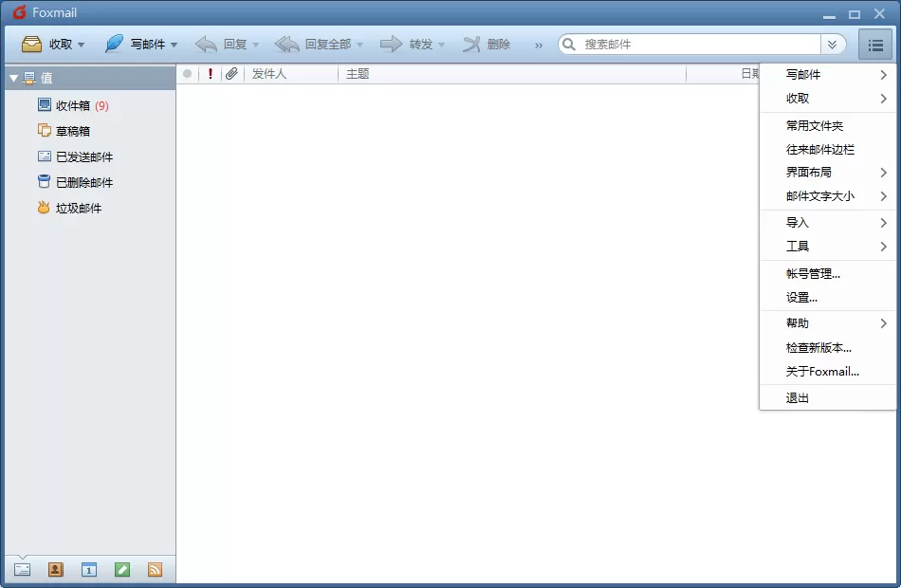
Task: Click the magnifier icon in search box
Action: click(568, 45)
